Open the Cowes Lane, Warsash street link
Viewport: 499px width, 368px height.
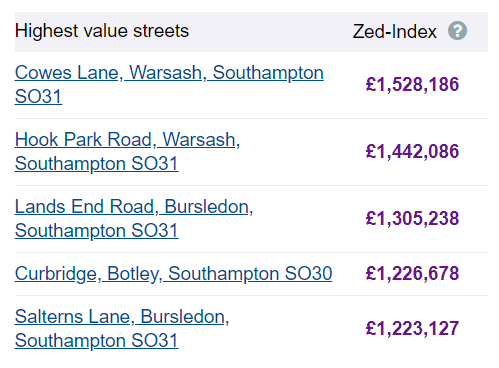pos(169,84)
